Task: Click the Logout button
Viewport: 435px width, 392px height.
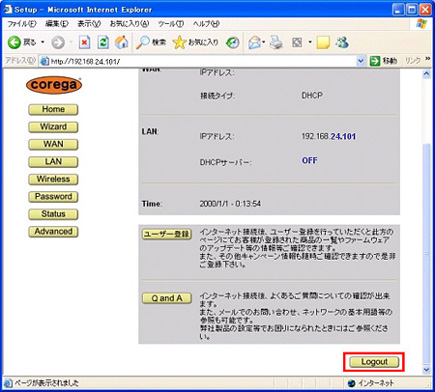Action: point(374,362)
